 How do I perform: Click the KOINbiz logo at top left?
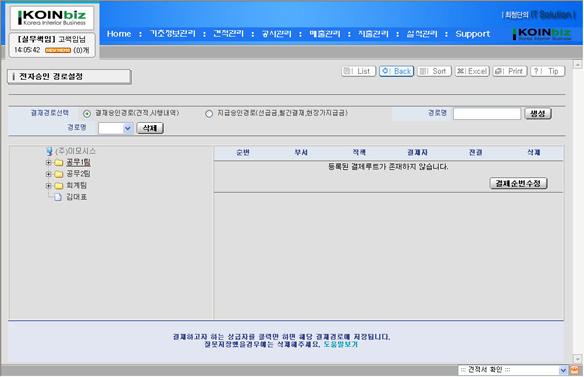[52, 18]
